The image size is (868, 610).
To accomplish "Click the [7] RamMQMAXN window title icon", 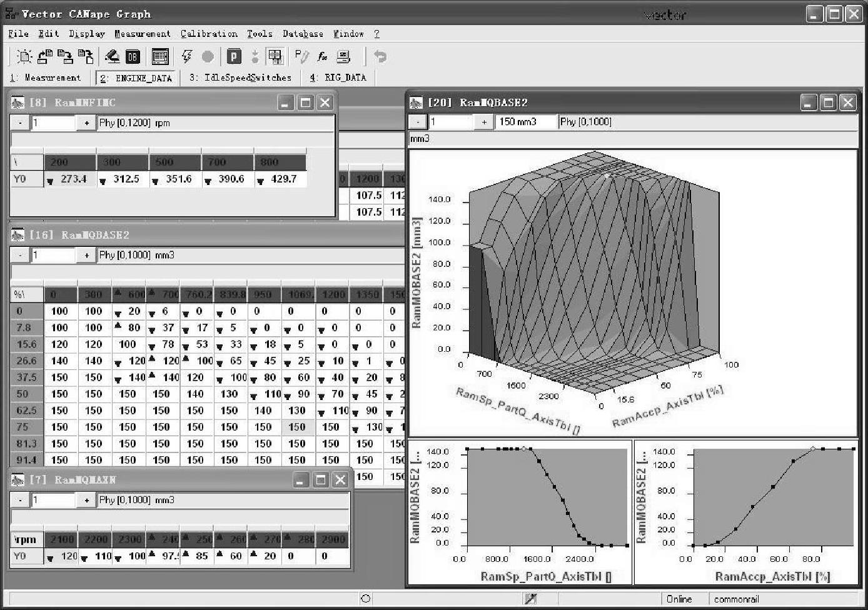I will click(18, 480).
